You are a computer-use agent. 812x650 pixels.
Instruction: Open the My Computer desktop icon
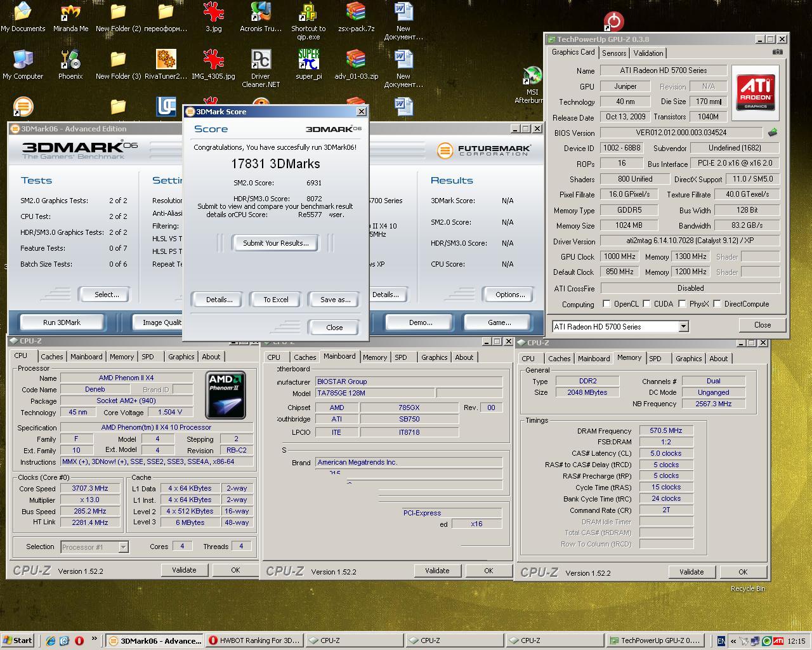pyautogui.click(x=23, y=64)
